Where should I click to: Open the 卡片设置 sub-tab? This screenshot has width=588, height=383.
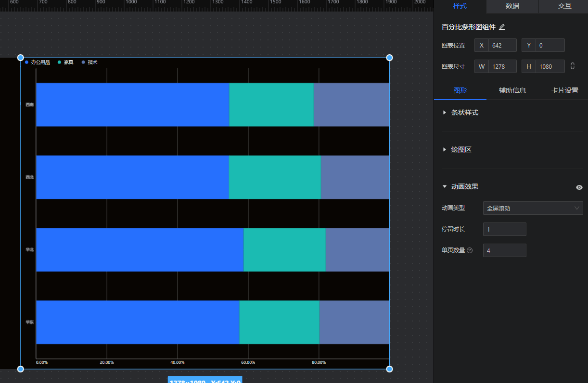[564, 90]
